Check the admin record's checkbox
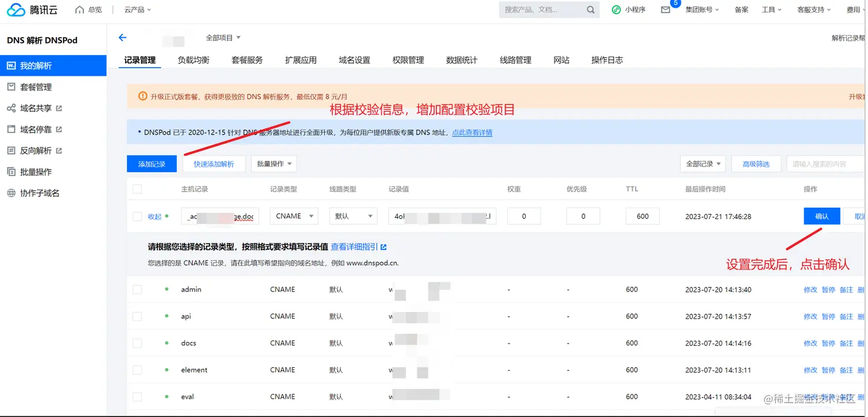Image resolution: width=868 pixels, height=417 pixels. pos(137,289)
